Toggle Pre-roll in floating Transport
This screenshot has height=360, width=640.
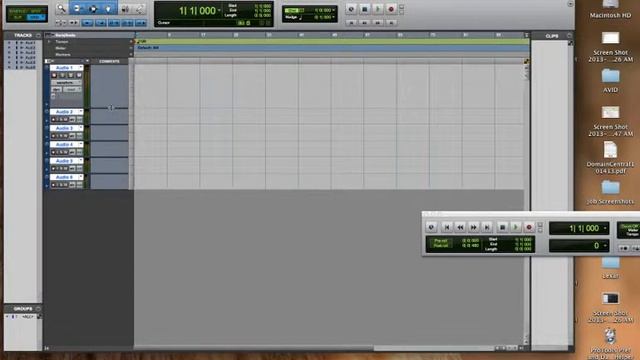coord(440,240)
